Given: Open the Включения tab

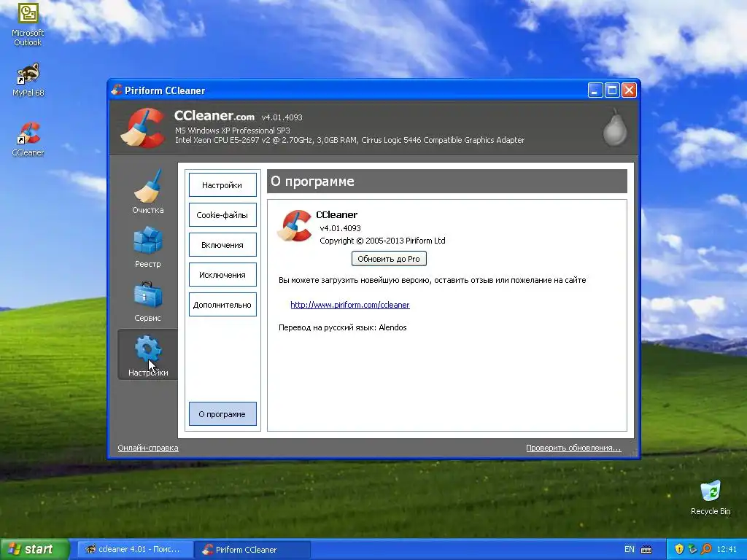Looking at the screenshot, I should (x=222, y=245).
